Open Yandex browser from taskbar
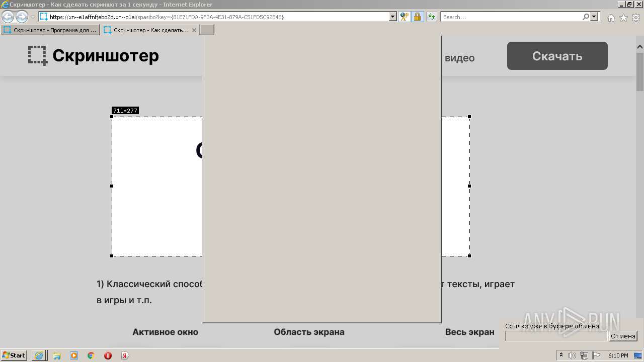644x362 pixels. pos(125,355)
